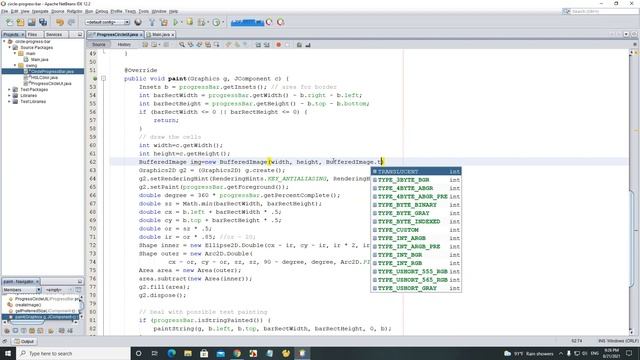Click the Task View taskbar icon

(x=155, y=353)
